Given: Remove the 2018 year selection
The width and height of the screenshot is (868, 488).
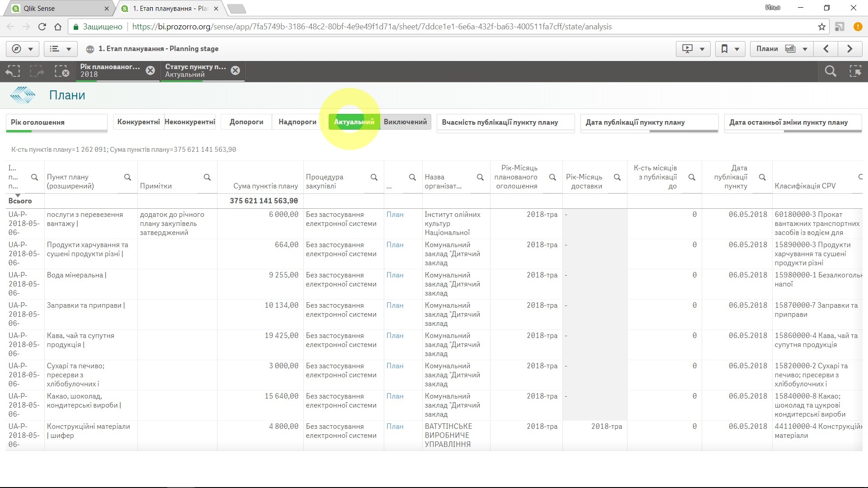Looking at the screenshot, I should tap(150, 70).
